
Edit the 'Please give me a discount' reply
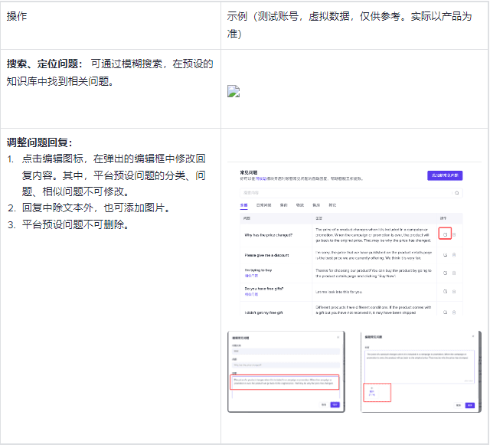pyautogui.click(x=446, y=255)
